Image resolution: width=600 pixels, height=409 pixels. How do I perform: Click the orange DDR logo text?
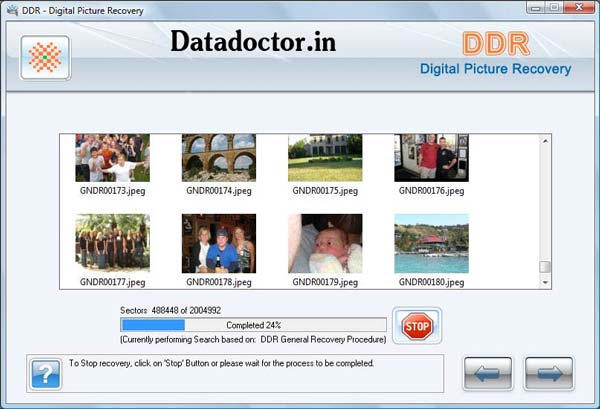click(x=496, y=44)
